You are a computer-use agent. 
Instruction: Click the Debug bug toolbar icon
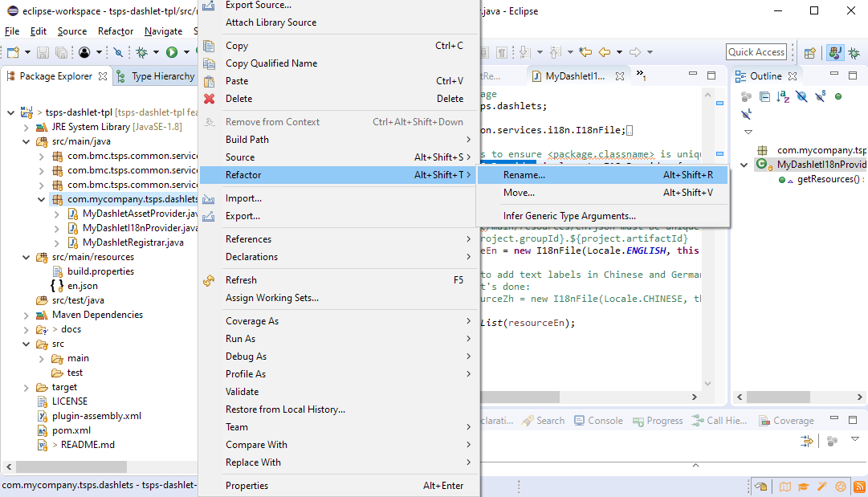142,52
